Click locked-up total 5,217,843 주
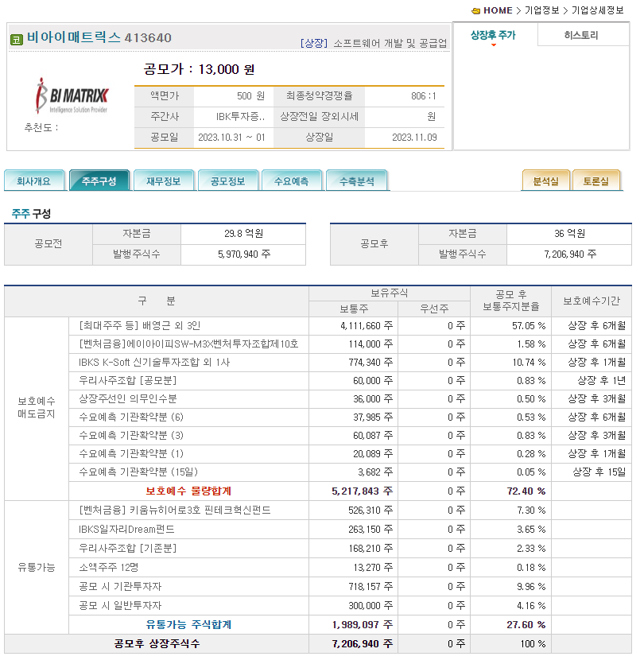The width and height of the screenshot is (644, 664). 362,491
